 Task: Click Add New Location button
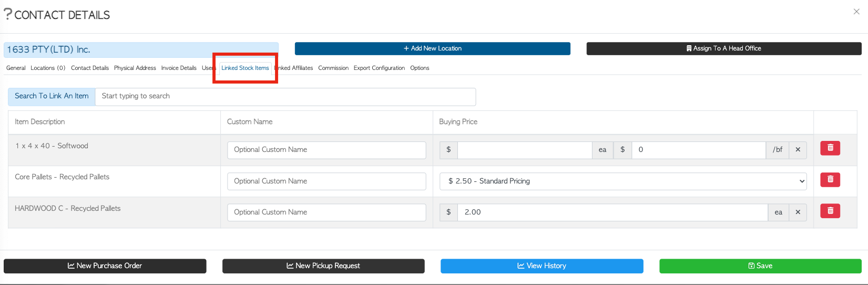(x=433, y=48)
